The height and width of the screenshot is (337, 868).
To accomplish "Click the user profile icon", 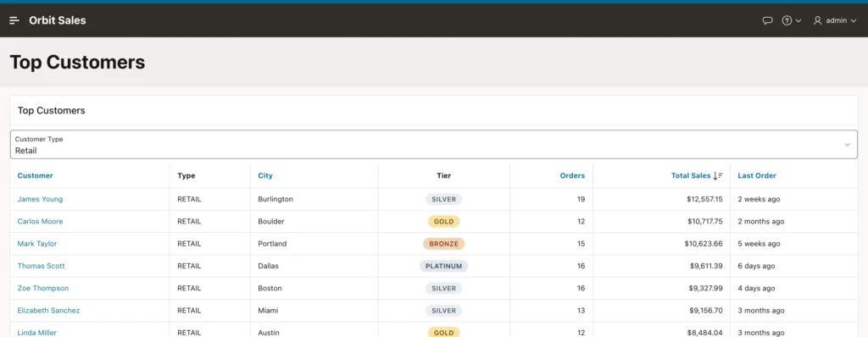I will point(818,20).
